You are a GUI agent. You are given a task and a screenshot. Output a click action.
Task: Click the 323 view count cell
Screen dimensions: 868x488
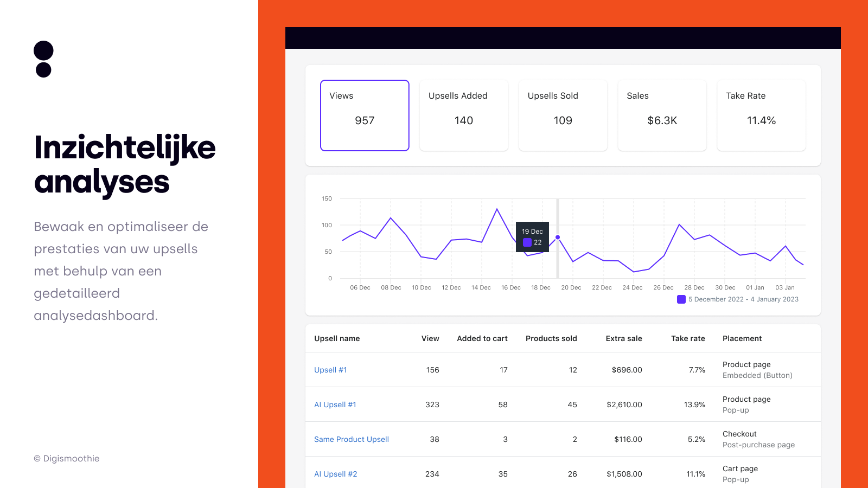[x=432, y=404]
